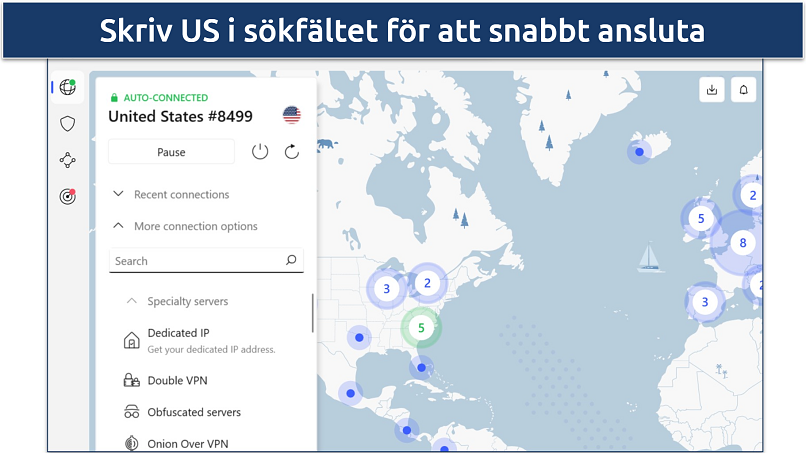Select Dedicated IP option
The image size is (806, 453).
click(178, 333)
